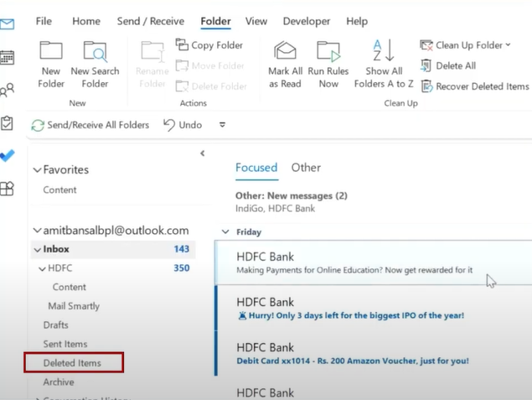The image size is (532, 400).
Task: Run Rules Now
Action: (328, 65)
